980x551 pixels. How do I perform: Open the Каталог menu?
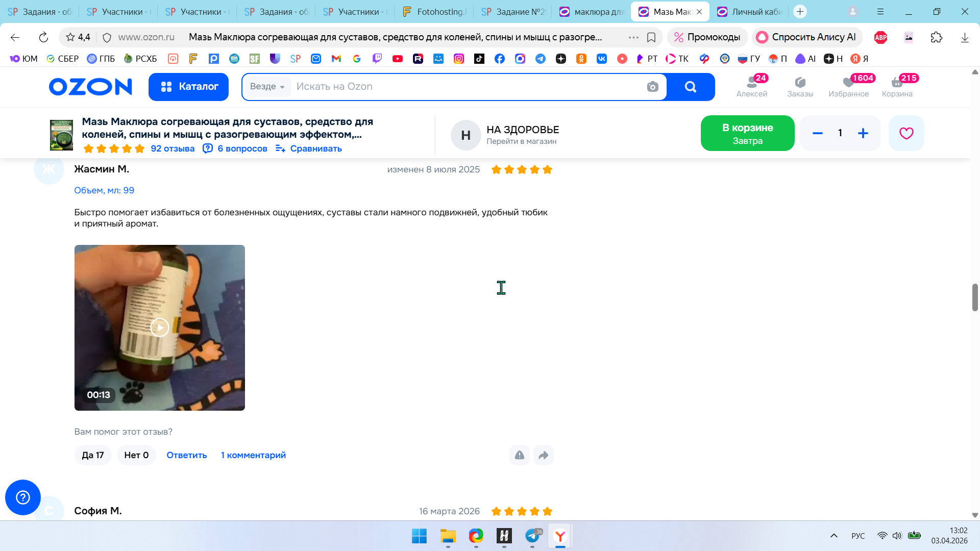click(188, 87)
